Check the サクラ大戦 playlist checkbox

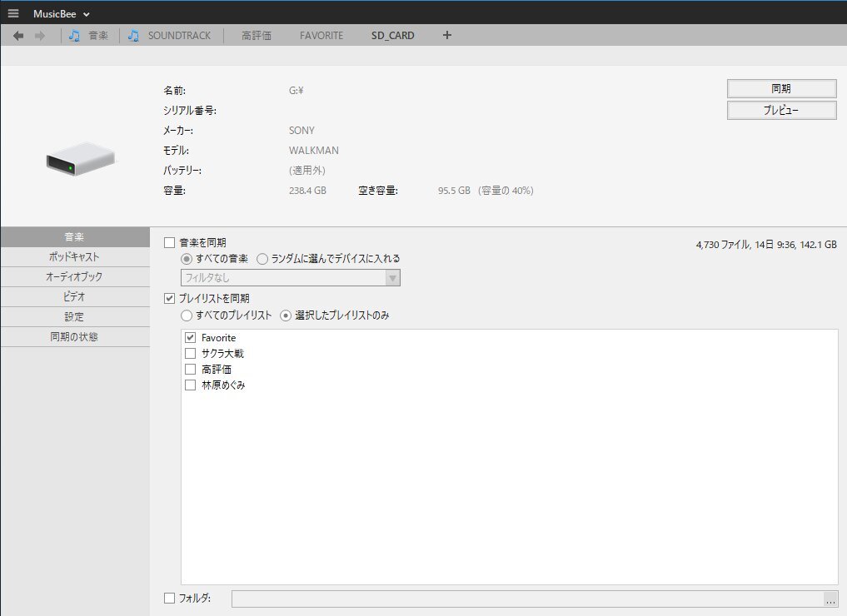click(x=190, y=354)
